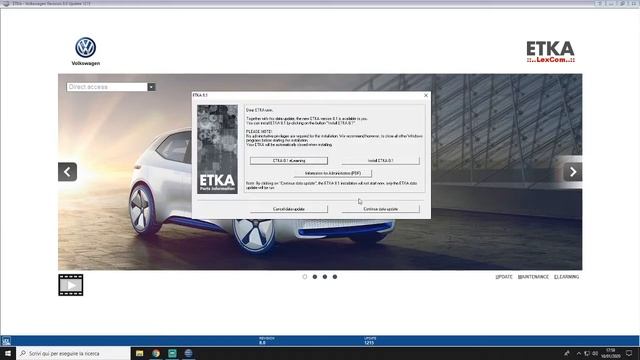Open the UPDATE link
Viewport: 640px width, 360px height.
click(504, 277)
